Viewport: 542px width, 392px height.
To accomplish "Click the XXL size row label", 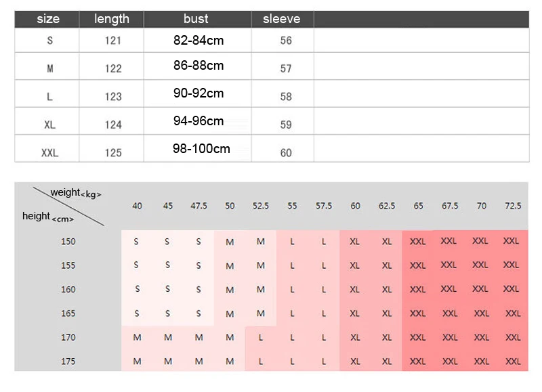I will [49, 152].
